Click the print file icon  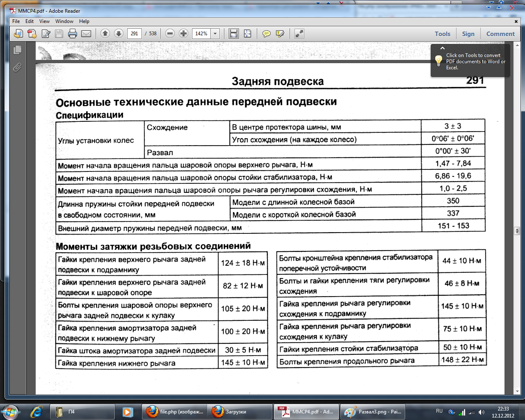point(73,34)
